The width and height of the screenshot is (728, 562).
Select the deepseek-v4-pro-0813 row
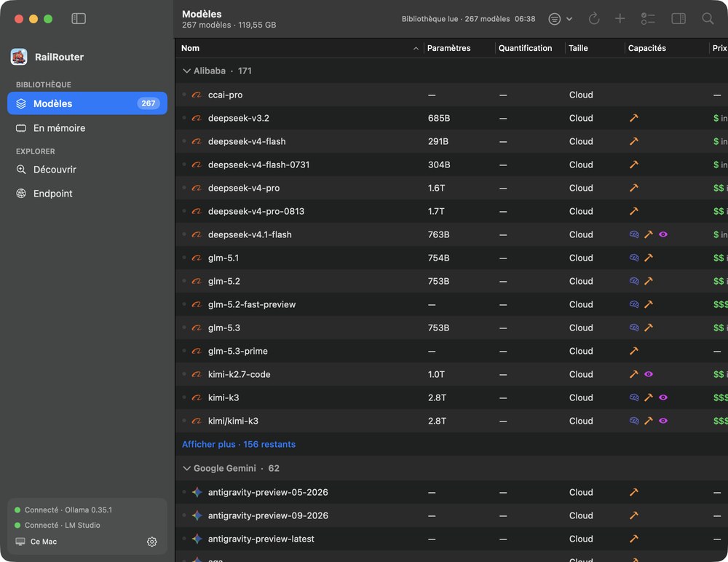(x=451, y=211)
